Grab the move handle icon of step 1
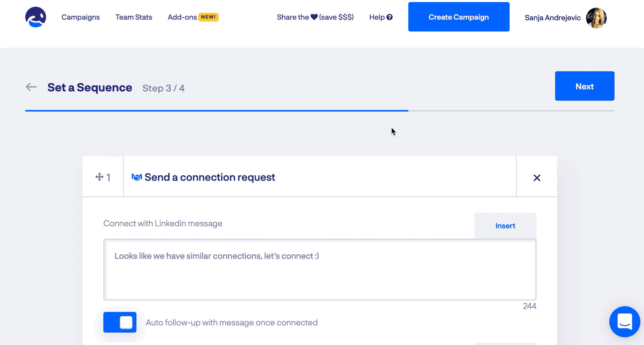Screen dimensions: 644x345 [x=99, y=177]
